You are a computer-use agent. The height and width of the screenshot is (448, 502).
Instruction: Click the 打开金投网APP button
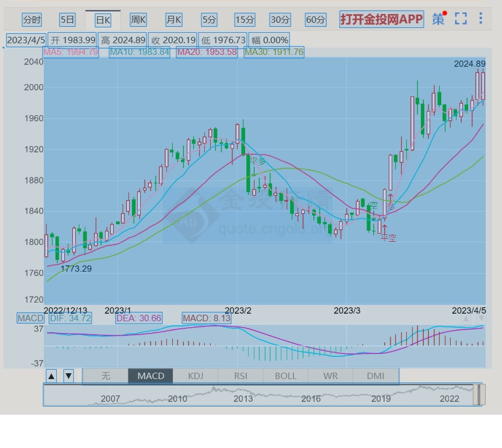(x=382, y=19)
